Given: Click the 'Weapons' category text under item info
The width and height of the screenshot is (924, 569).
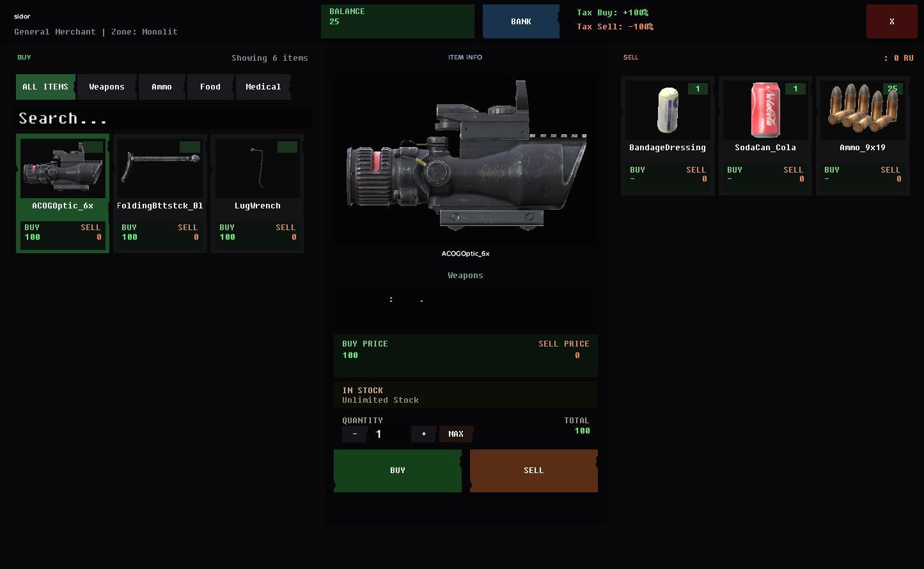Looking at the screenshot, I should 466,276.
